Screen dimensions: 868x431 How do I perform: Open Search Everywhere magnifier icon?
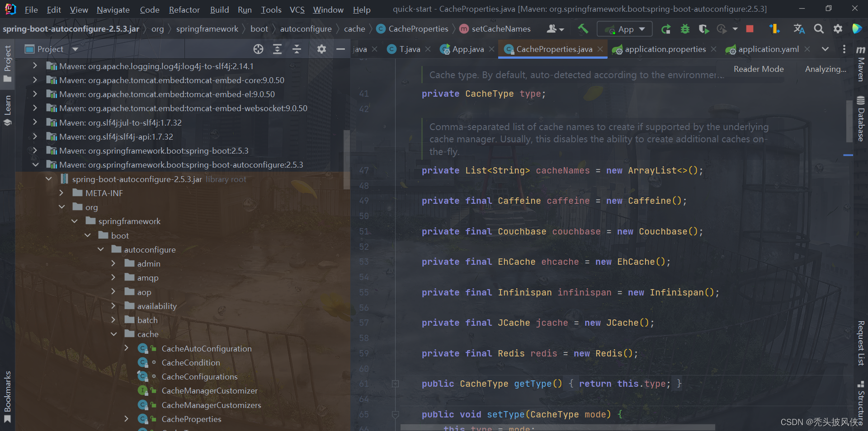tap(819, 29)
